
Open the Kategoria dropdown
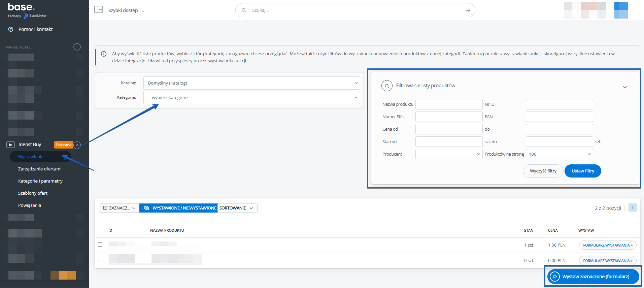[x=251, y=98]
